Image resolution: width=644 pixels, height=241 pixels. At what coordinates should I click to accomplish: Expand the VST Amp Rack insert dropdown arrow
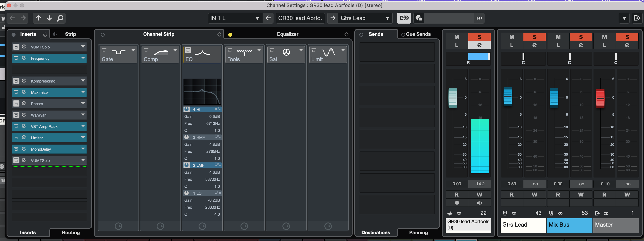pos(83,126)
